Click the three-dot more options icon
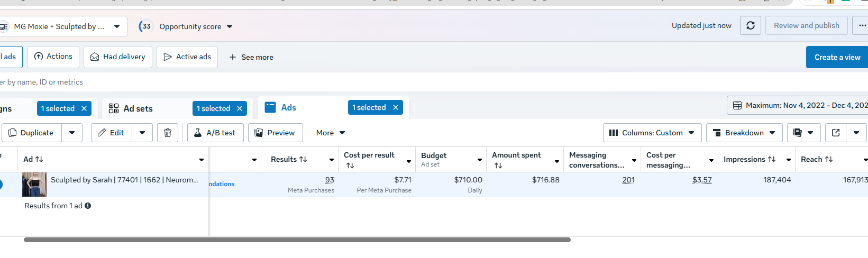 [862, 25]
